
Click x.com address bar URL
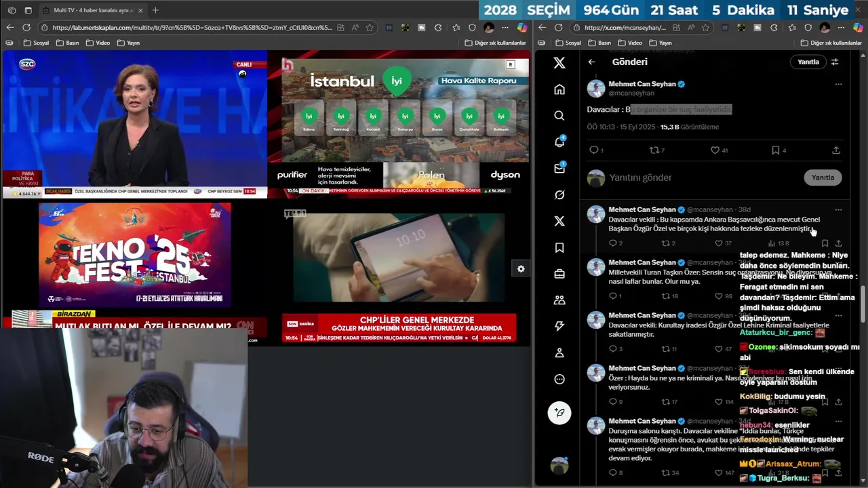(x=625, y=28)
